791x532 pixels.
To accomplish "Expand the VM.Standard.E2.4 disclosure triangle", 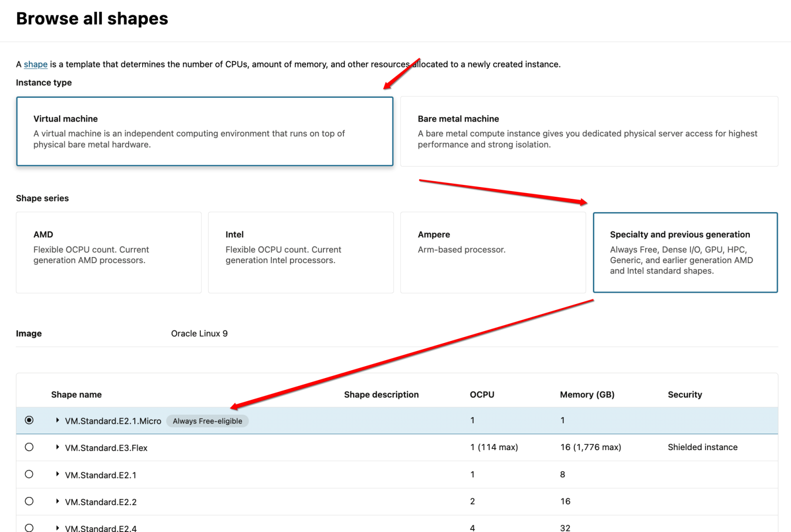I will (x=57, y=528).
